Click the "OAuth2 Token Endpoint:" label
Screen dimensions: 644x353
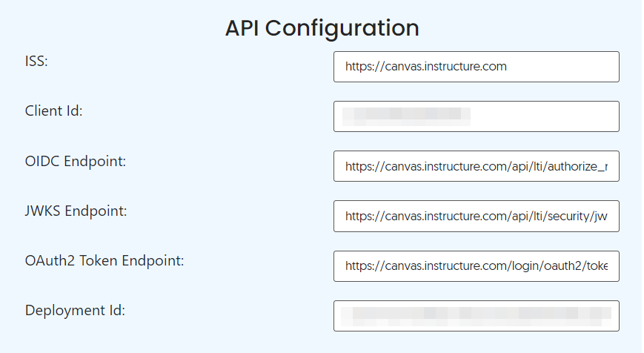(x=104, y=260)
